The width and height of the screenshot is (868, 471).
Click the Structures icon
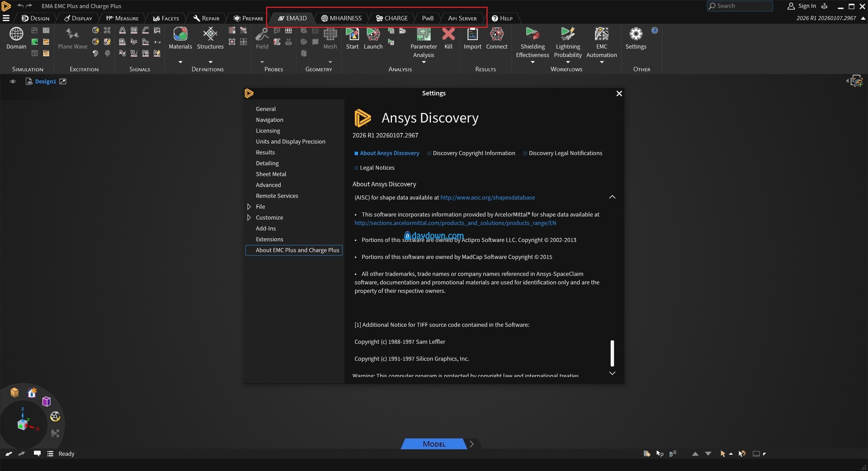210,34
